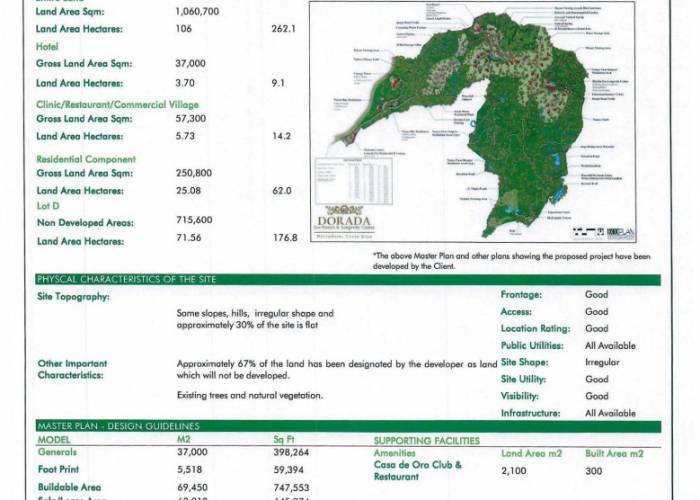
Task: Click "Casa de Oro Club & Restaurant"
Action: (417, 471)
